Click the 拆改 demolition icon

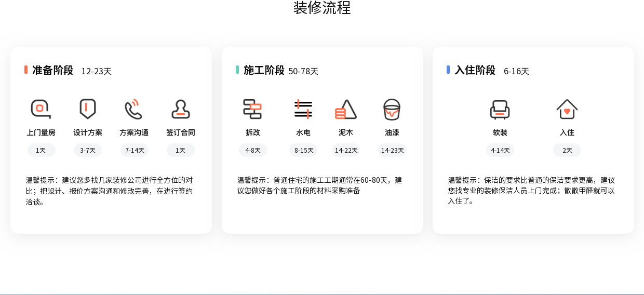click(252, 109)
